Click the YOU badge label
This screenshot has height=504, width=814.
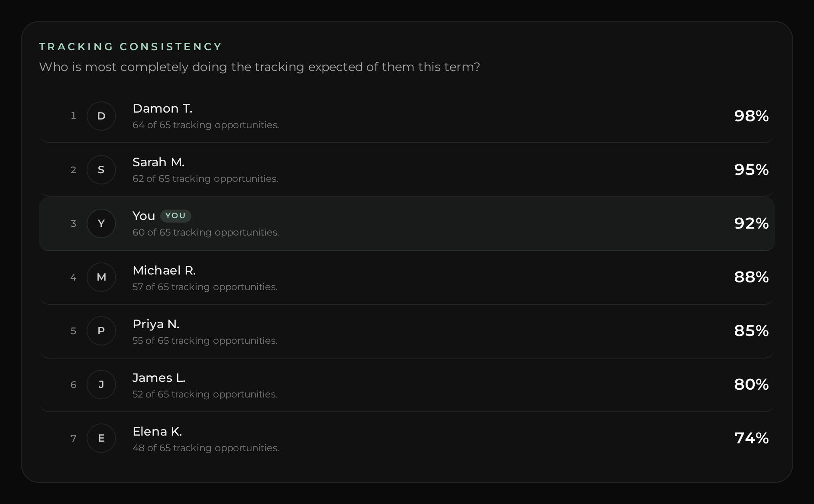coord(176,216)
